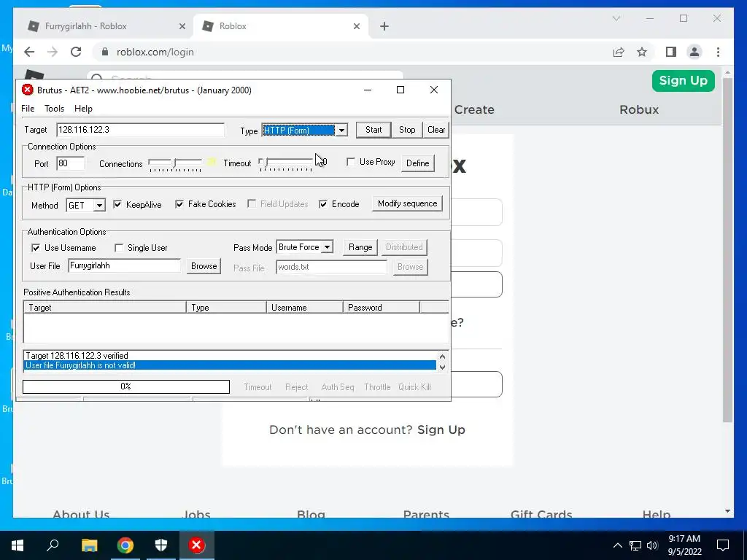The width and height of the screenshot is (747, 560).
Task: Switch to Chrome via the taskbar icon
Action: click(x=125, y=545)
